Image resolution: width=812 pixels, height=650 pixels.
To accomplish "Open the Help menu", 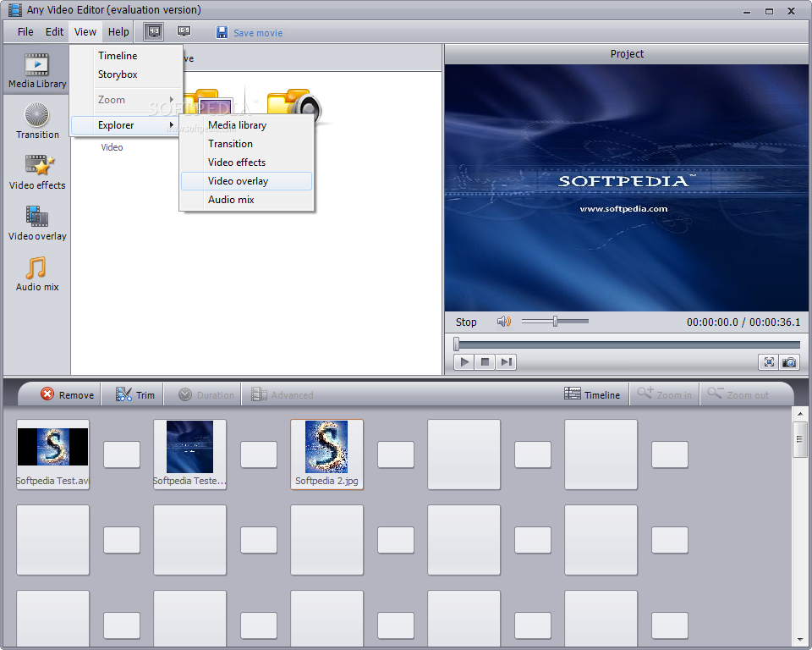I will pyautogui.click(x=118, y=32).
